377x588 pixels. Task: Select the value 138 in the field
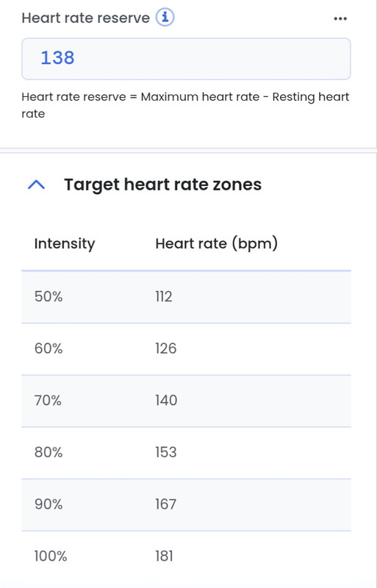pyautogui.click(x=57, y=58)
